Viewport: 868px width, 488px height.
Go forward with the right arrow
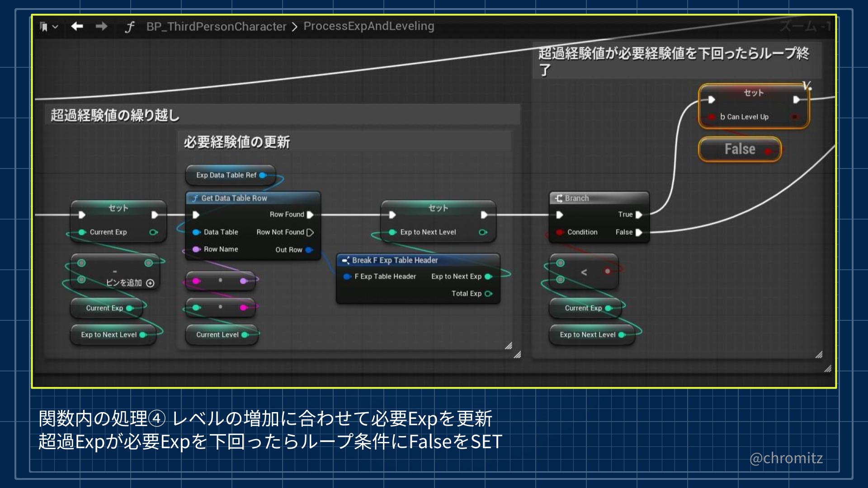point(102,26)
